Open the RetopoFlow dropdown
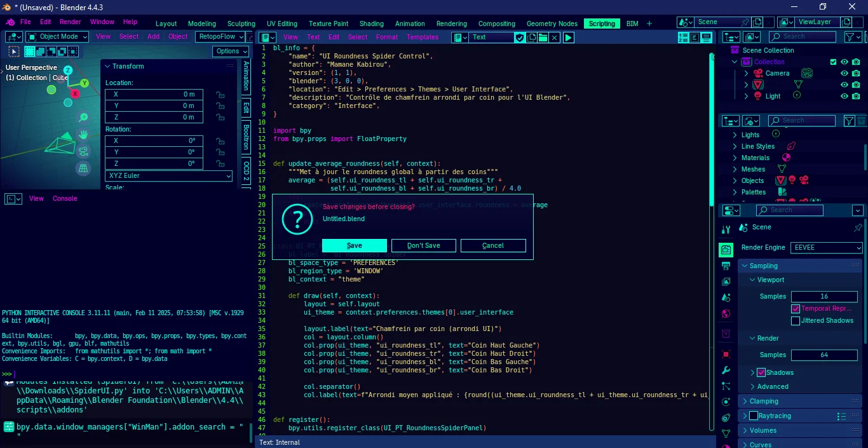This screenshot has width=868, height=448. coord(221,37)
